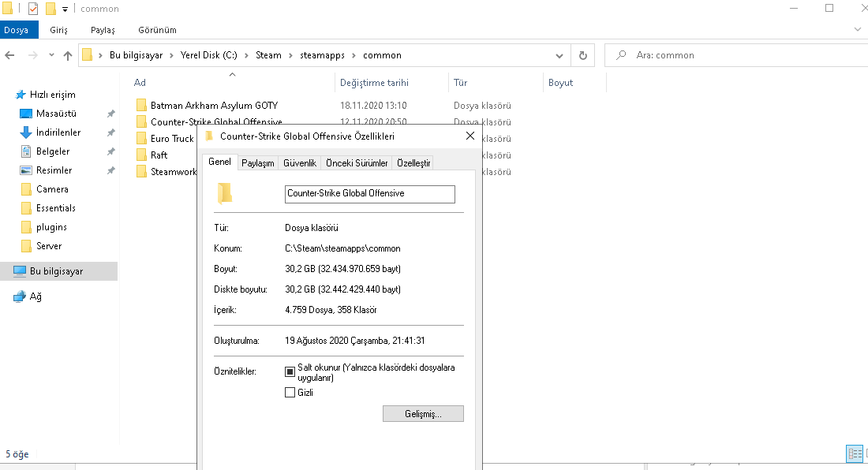Image resolution: width=868 pixels, height=470 pixels.
Task: Open Belgeler in the sidebar
Action: (53, 151)
